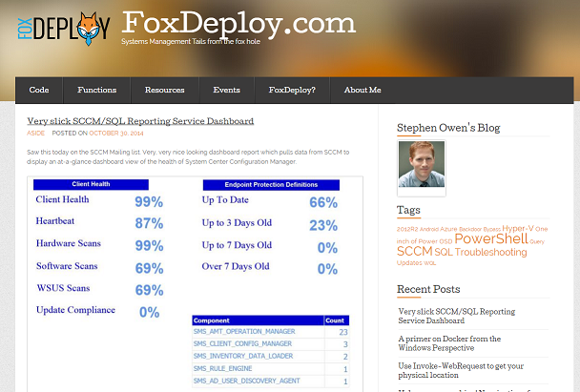Open the Code menu item

(x=39, y=90)
